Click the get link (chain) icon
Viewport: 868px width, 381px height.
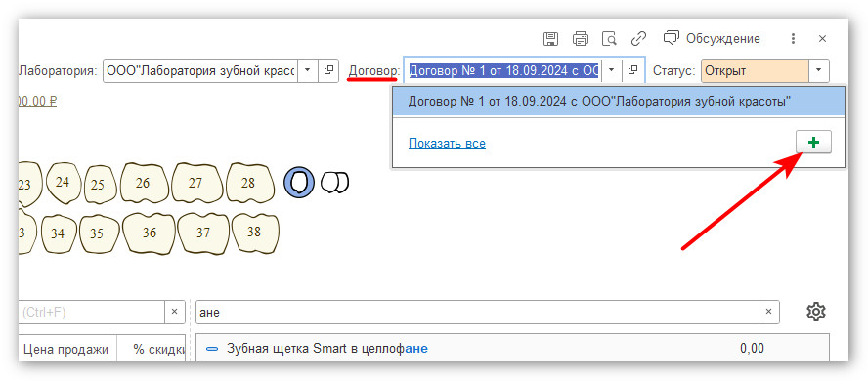[x=639, y=39]
